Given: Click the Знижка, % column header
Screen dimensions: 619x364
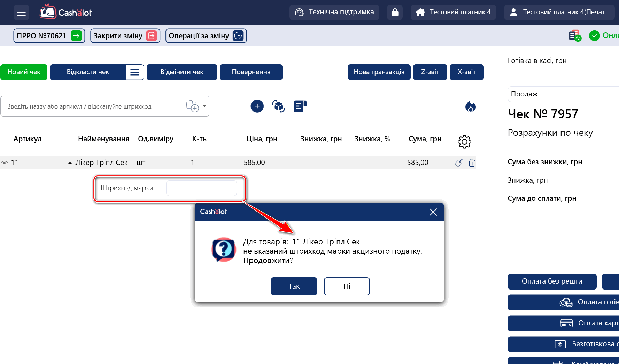Looking at the screenshot, I should pos(372,139).
